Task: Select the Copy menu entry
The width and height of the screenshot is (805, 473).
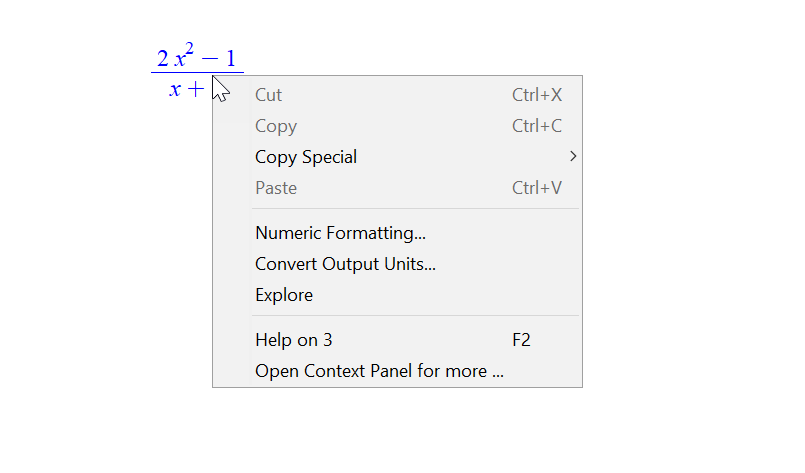Action: 397,126
